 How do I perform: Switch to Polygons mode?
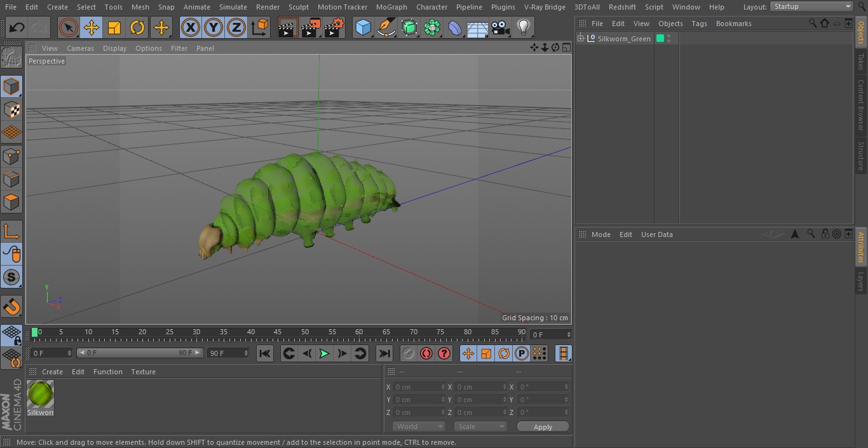coord(11,202)
